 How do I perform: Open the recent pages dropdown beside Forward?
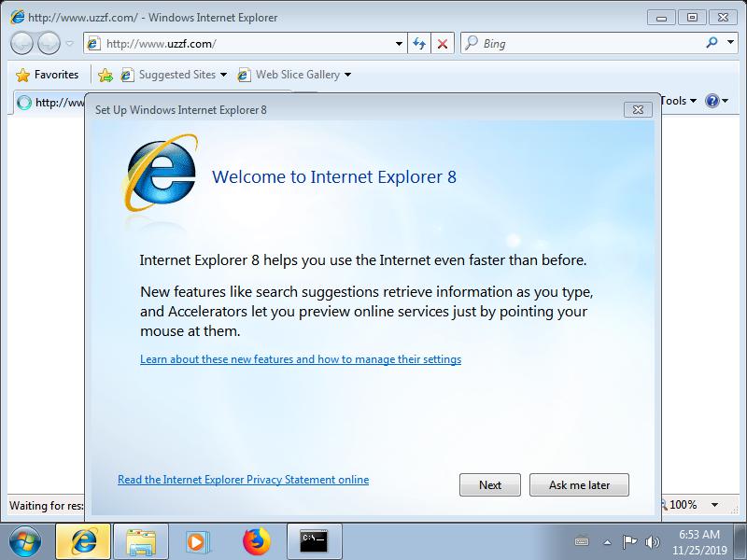(69, 44)
